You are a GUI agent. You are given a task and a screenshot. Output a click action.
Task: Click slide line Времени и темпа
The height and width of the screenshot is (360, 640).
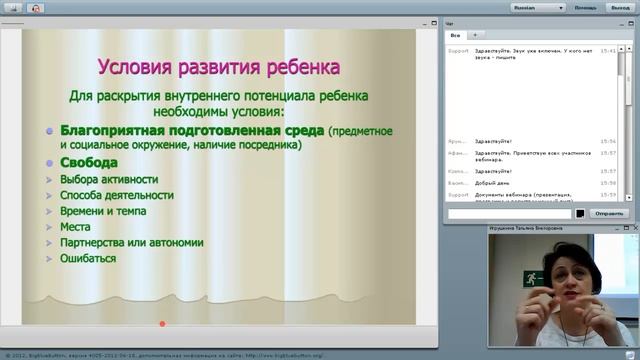tap(103, 211)
